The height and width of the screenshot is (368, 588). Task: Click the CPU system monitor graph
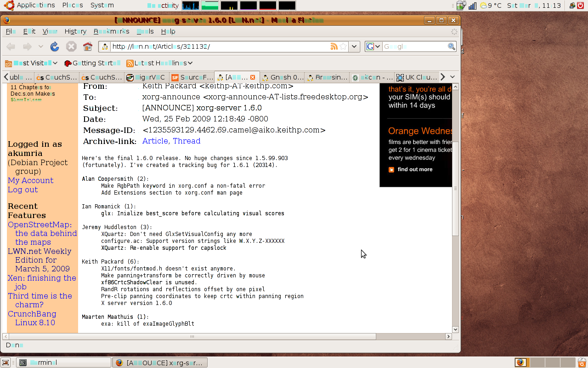(x=191, y=6)
